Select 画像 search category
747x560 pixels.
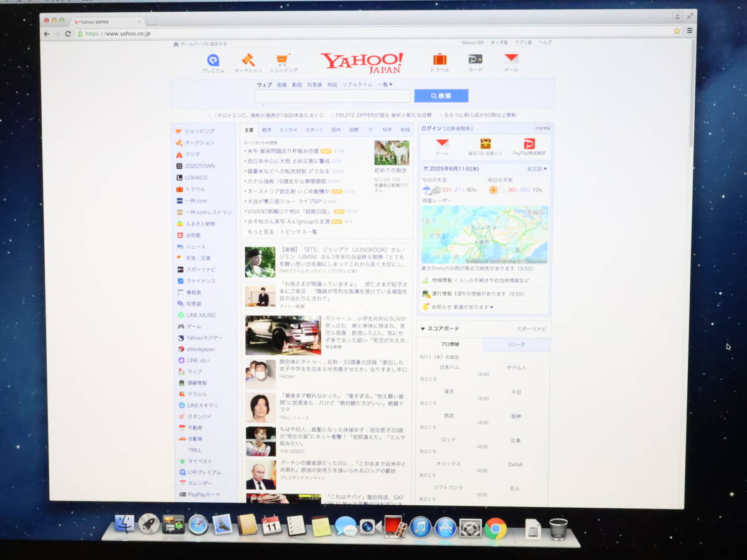(x=282, y=85)
